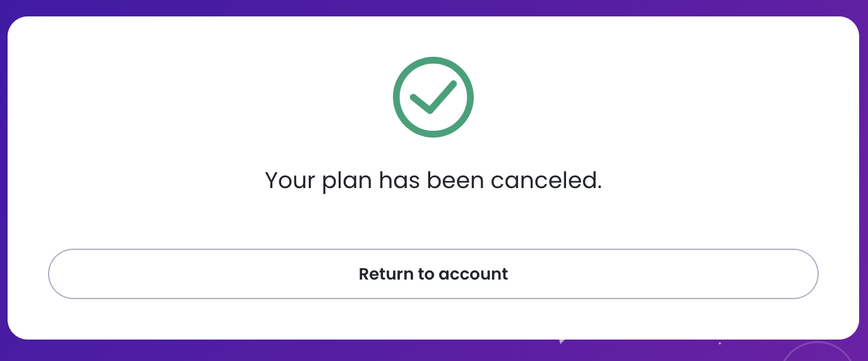Click the purple margin at the right edge
This screenshot has width=868, height=361.
(x=864, y=180)
